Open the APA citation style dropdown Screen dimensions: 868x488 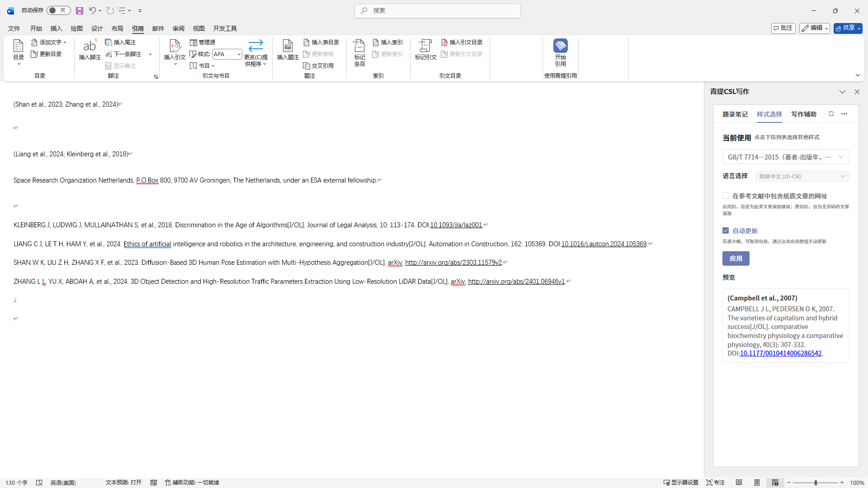pos(239,54)
